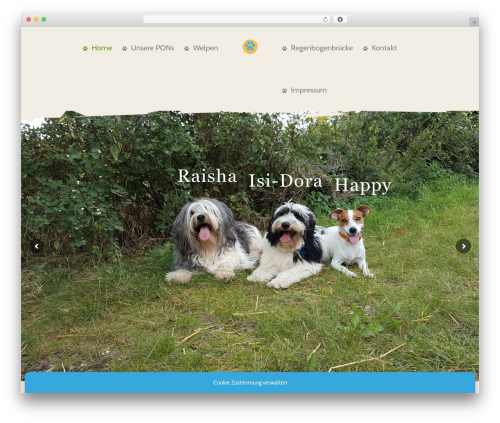
Task: Open the Impressum page
Action: pos(309,90)
